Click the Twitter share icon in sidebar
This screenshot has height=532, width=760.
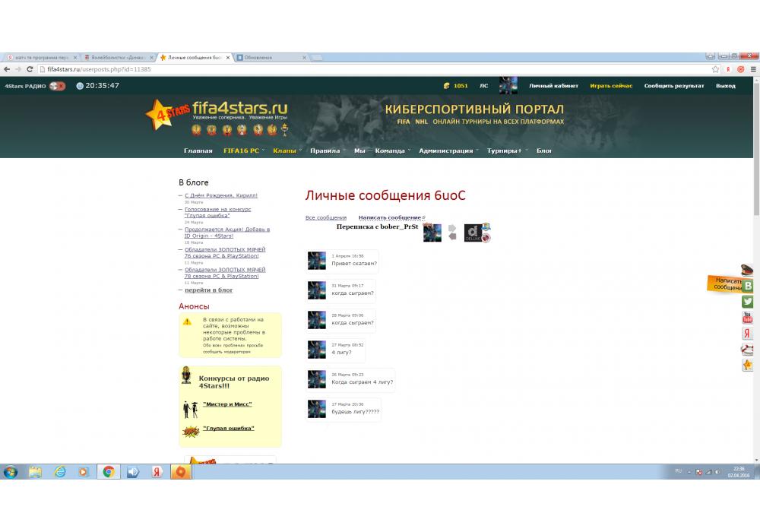click(748, 302)
